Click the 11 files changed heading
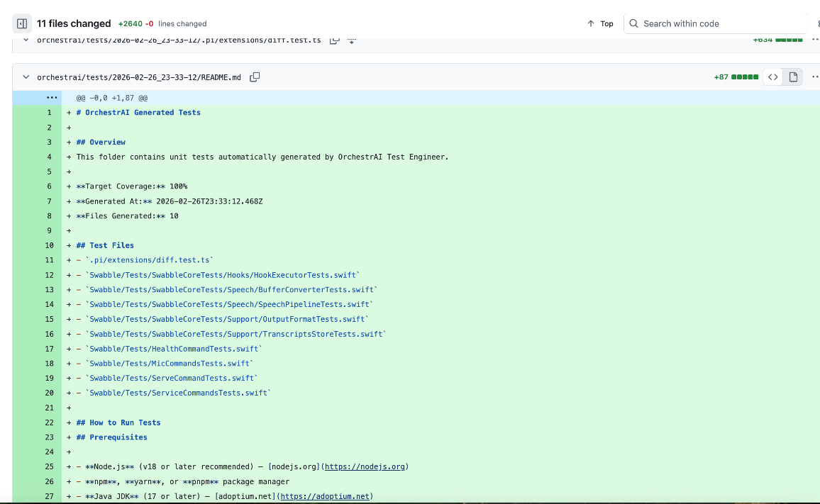820x504 pixels. (x=74, y=23)
